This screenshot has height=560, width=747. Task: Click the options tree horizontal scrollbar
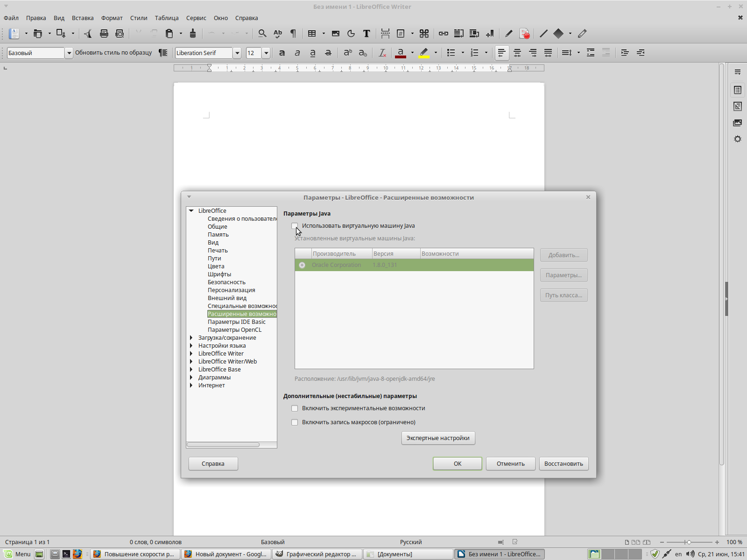(x=223, y=445)
